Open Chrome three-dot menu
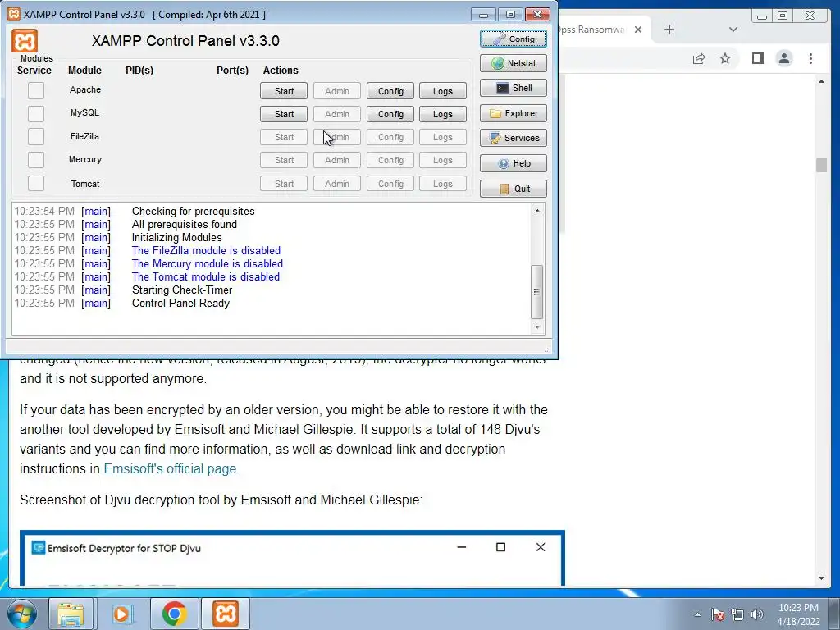The width and height of the screenshot is (840, 630). pos(810,58)
